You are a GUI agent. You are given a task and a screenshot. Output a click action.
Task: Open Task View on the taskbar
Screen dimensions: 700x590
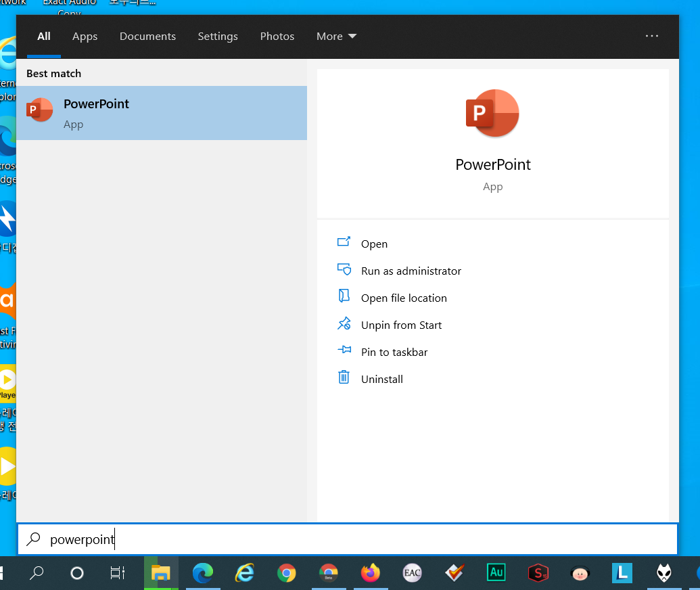[x=118, y=572]
